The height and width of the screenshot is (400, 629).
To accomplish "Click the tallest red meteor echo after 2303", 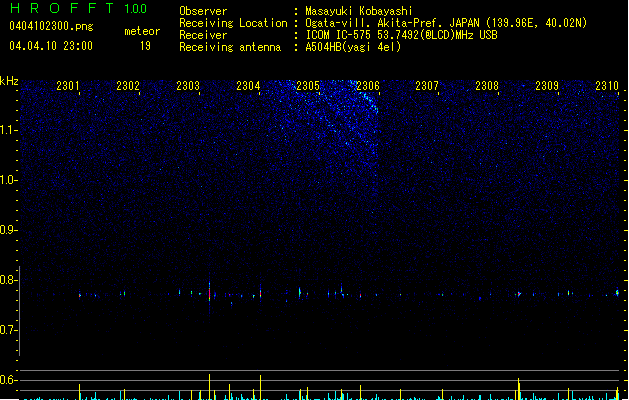I will click(209, 293).
